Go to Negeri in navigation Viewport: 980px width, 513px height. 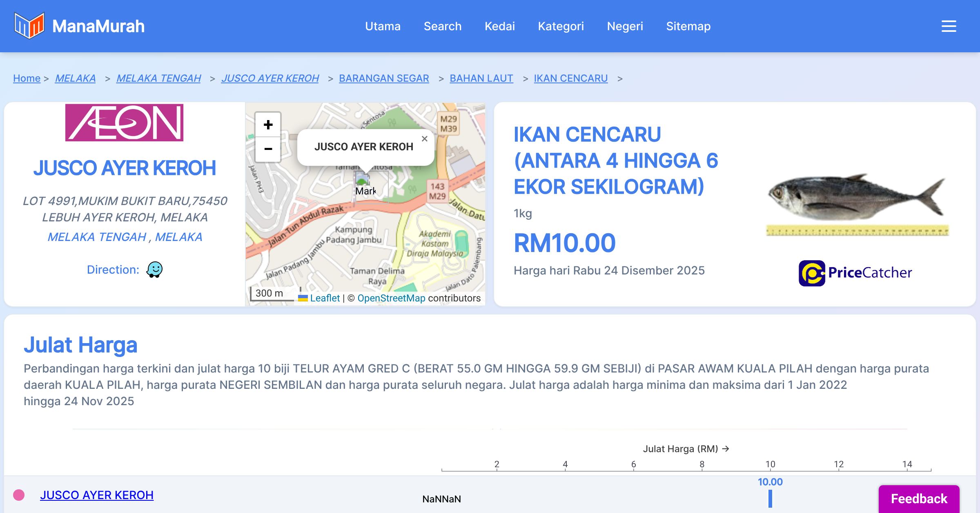click(625, 26)
